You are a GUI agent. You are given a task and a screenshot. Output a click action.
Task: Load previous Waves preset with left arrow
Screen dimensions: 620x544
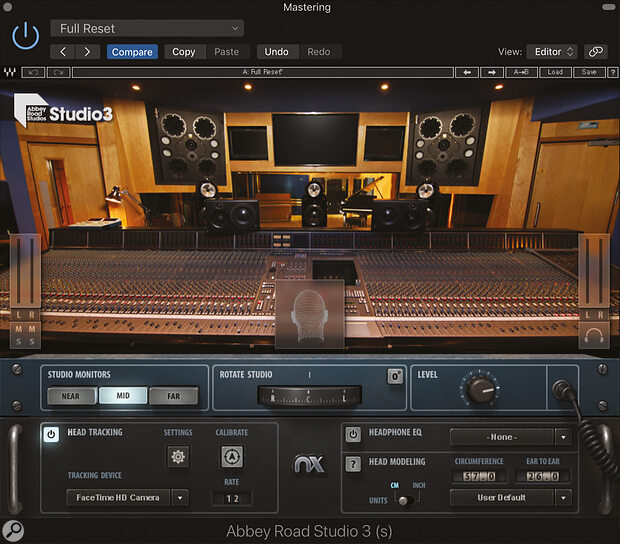coord(467,72)
